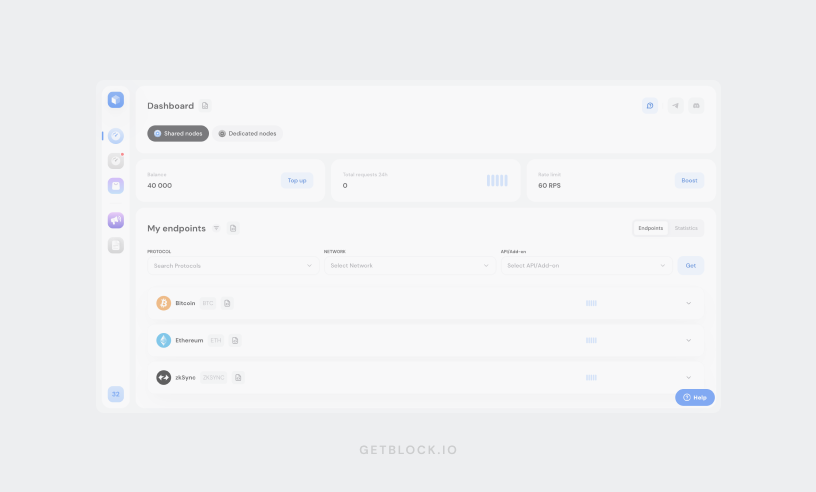
Task: Open the Select Network dropdown
Action: click(410, 266)
